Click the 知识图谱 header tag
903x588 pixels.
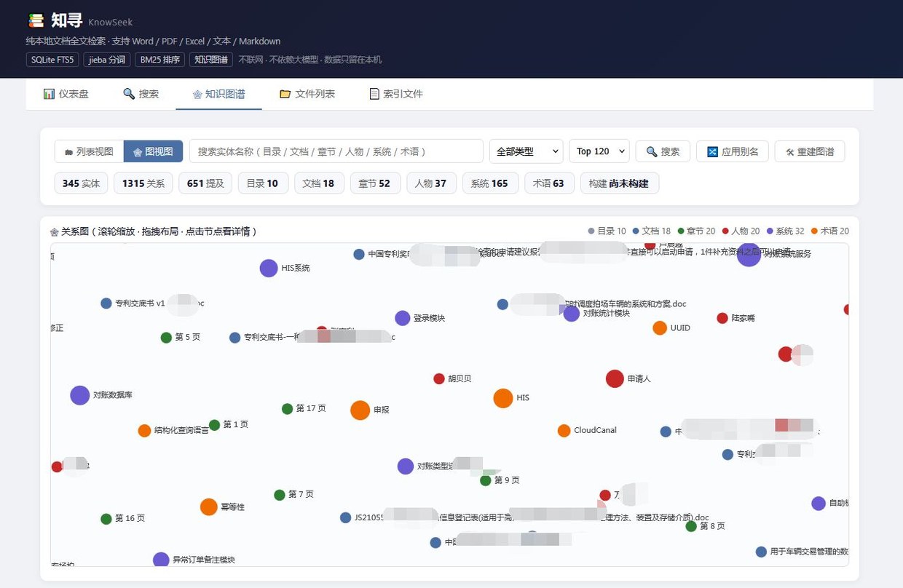tap(210, 60)
